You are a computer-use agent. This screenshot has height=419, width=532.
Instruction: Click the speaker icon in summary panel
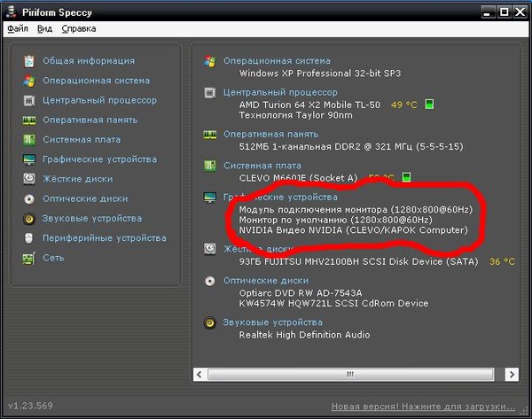pos(209,322)
